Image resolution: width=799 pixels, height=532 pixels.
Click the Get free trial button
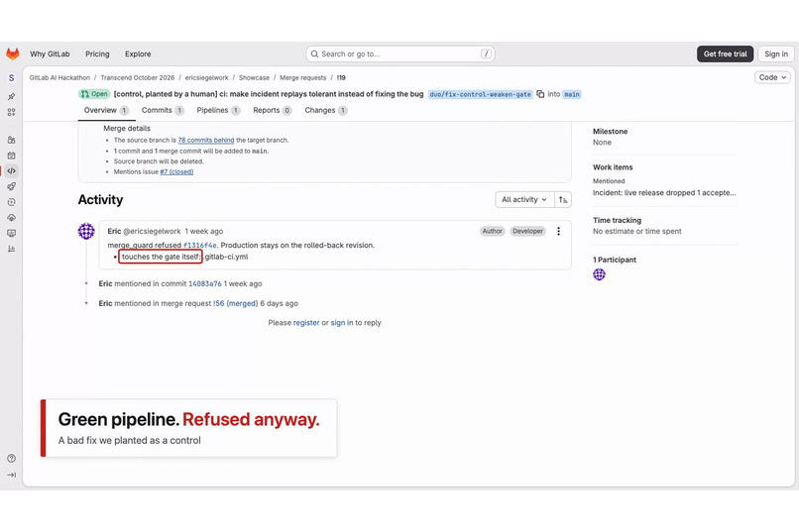(725, 53)
